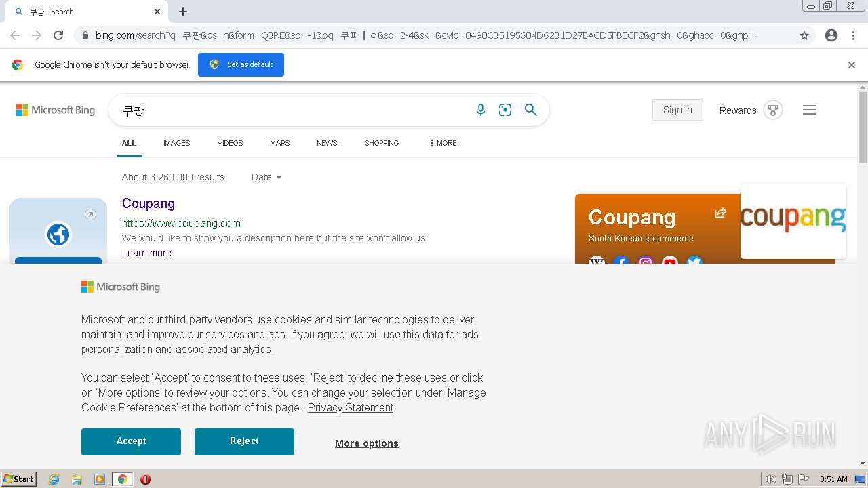868x488 pixels.
Task: Click the Sign in button
Action: [x=677, y=110]
